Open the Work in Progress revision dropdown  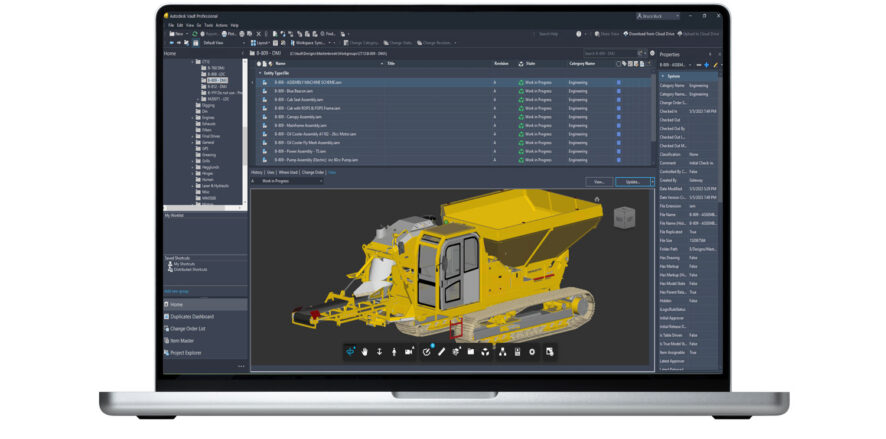[290, 181]
